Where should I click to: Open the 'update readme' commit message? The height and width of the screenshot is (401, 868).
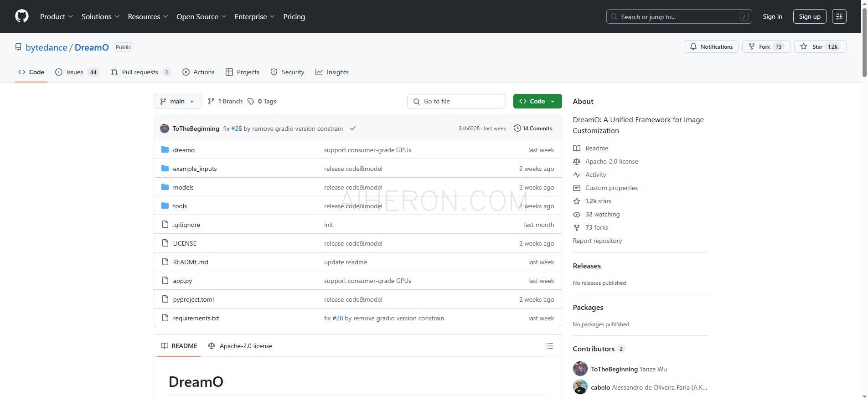pyautogui.click(x=346, y=262)
